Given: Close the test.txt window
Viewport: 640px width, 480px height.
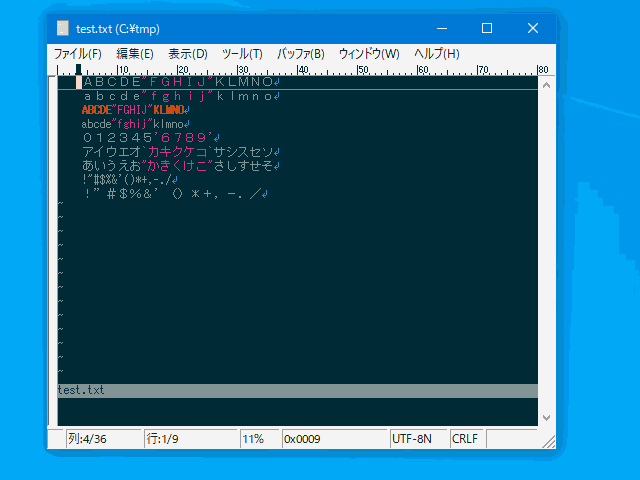Looking at the screenshot, I should 533,29.
